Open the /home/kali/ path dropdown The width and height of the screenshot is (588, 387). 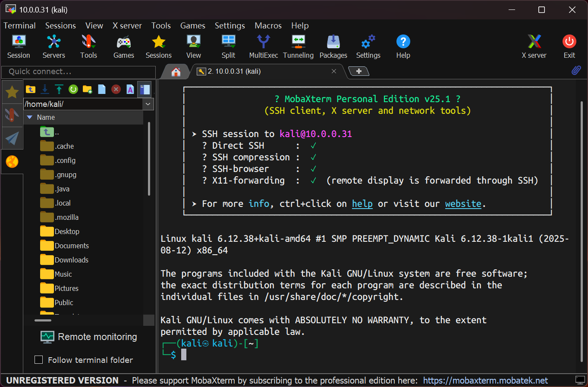(x=148, y=104)
